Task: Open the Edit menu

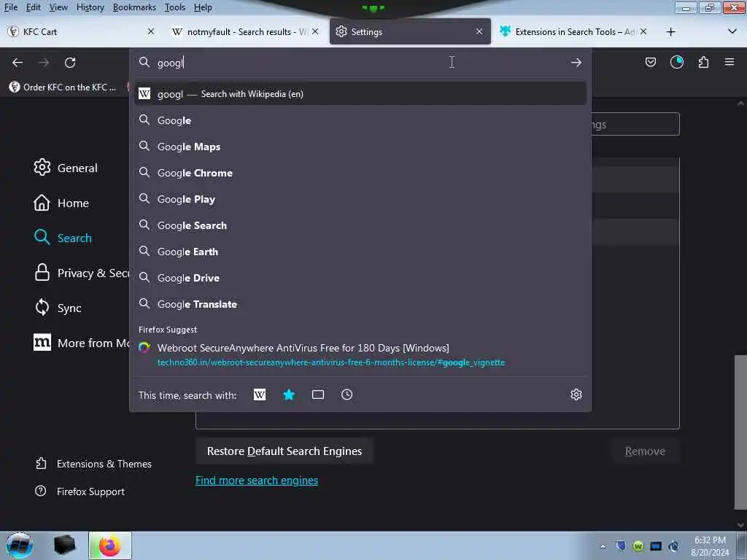Action: (x=33, y=7)
